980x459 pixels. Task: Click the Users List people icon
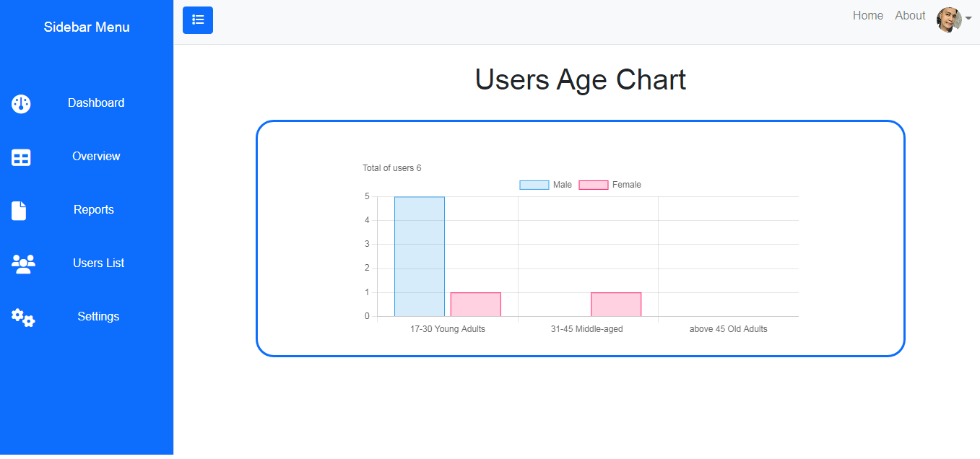click(x=23, y=263)
